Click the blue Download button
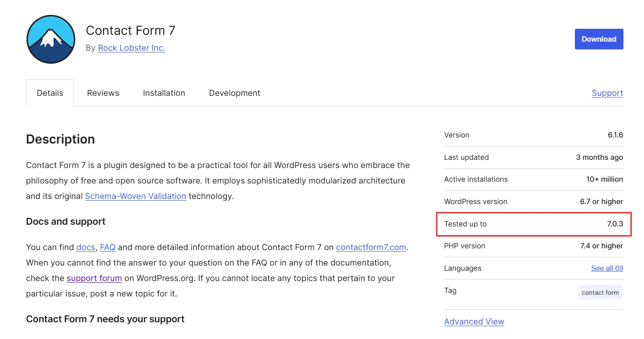This screenshot has width=644, height=339. click(x=599, y=39)
